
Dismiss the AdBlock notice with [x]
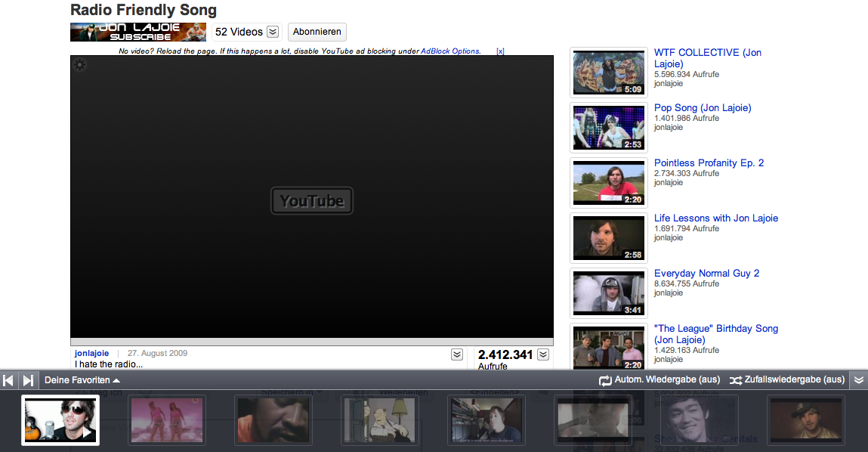coord(500,51)
